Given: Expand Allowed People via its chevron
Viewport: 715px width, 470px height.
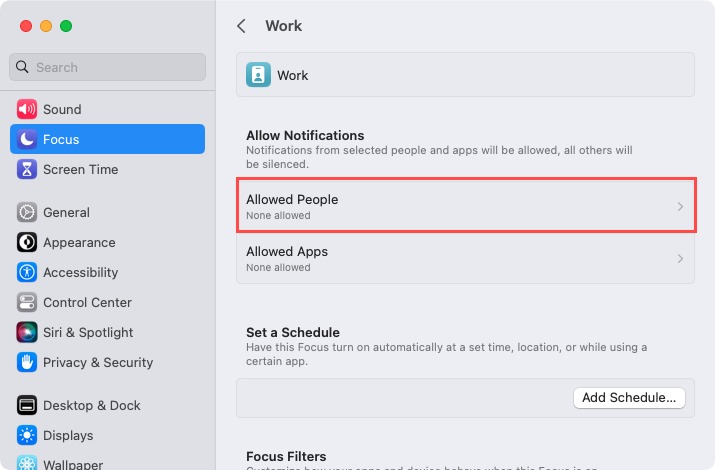Looking at the screenshot, I should [680, 207].
